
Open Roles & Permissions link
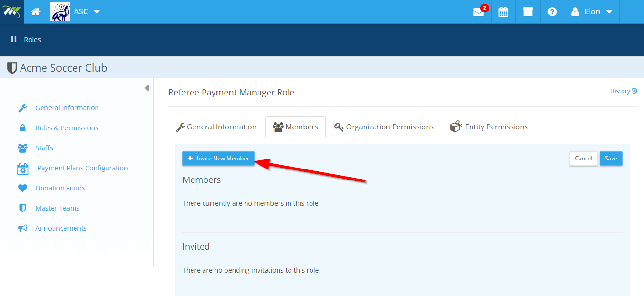tap(67, 128)
